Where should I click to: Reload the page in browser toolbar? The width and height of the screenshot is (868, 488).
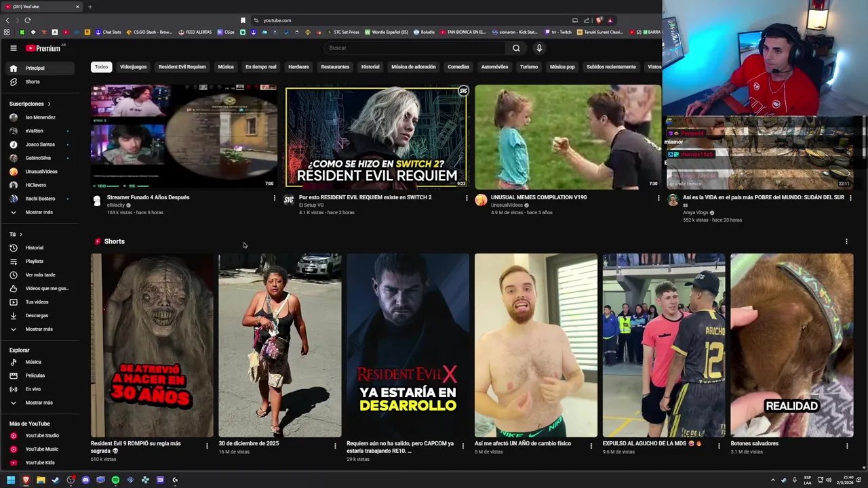click(x=27, y=20)
